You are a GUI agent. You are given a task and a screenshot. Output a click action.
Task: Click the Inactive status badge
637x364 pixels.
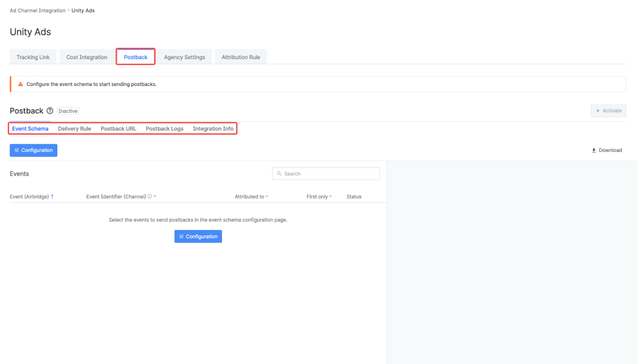(x=68, y=111)
